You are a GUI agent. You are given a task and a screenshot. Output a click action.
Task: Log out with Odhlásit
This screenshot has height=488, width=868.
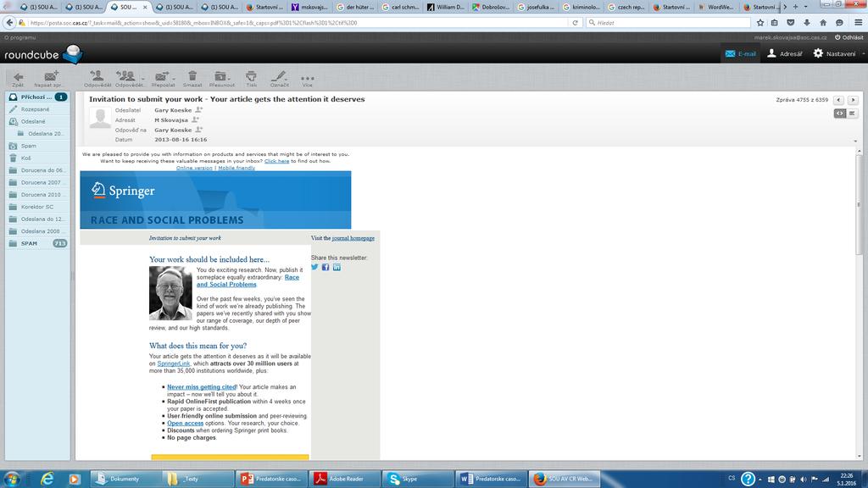pyautogui.click(x=849, y=37)
